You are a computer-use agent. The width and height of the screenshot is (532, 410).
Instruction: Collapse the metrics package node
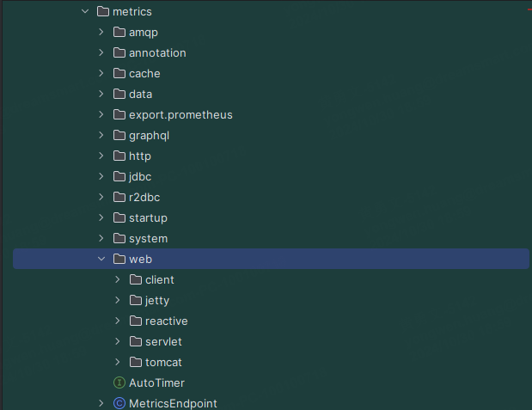tap(84, 11)
